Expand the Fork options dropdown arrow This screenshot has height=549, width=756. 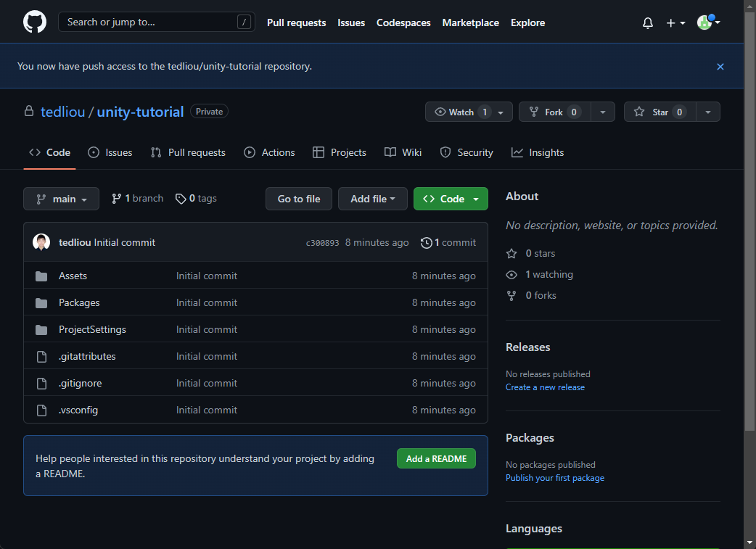click(603, 112)
